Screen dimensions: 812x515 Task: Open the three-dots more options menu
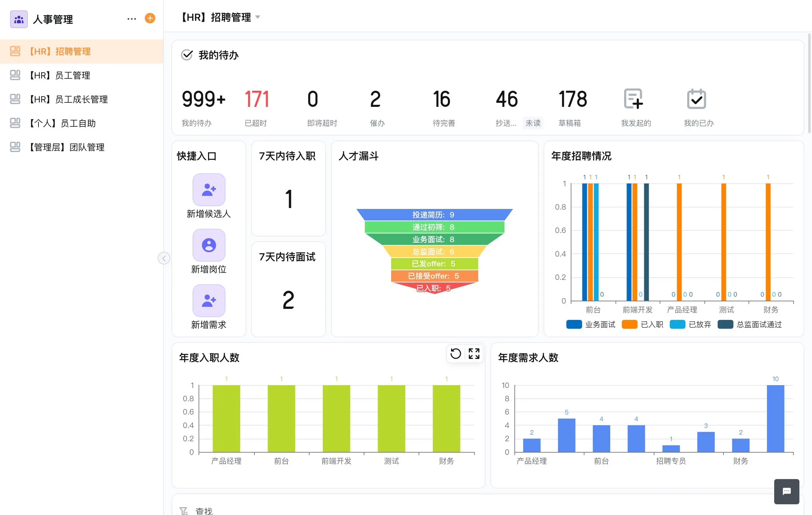(131, 19)
